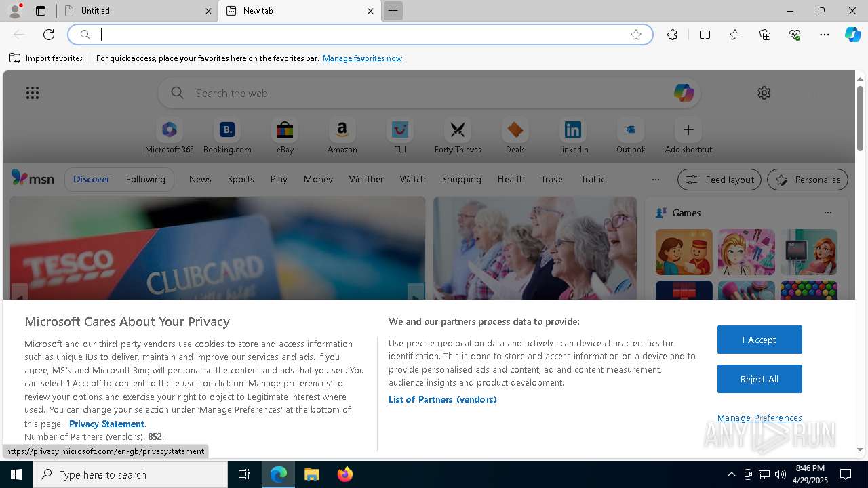Click Import favorites
The width and height of the screenshot is (868, 488).
point(46,58)
